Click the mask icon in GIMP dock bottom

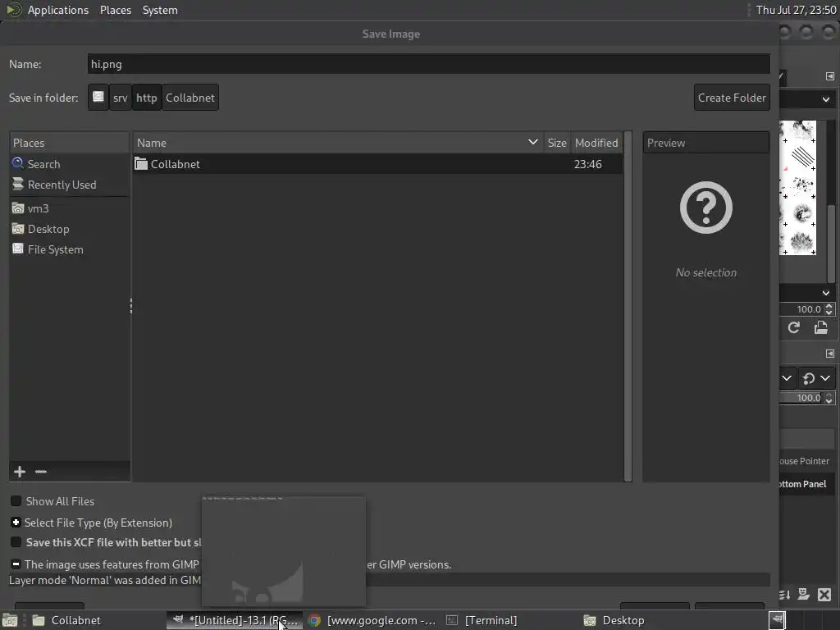[x=804, y=594]
